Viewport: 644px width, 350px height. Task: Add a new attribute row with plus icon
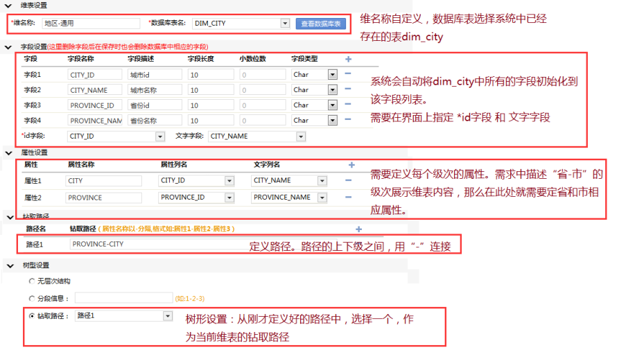(x=351, y=166)
